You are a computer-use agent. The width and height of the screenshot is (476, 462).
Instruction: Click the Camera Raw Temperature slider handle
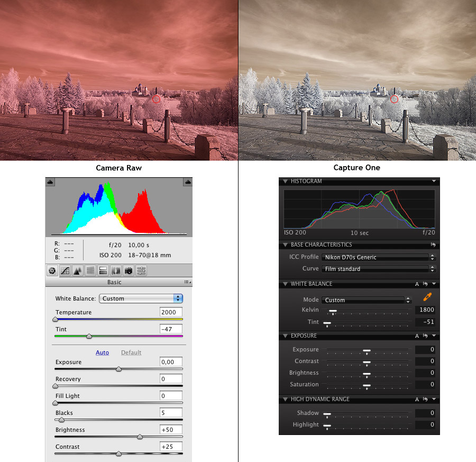[x=55, y=320]
